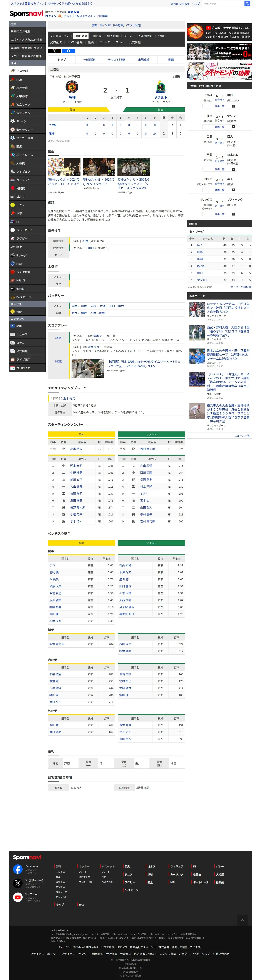This screenshot has width=261, height=980.
Task: Go to バレーボール in the sidebar
Action: point(27,230)
